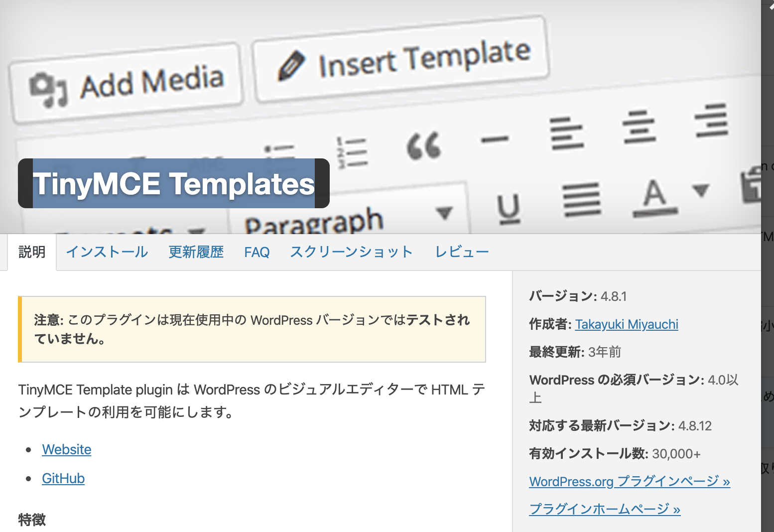The width and height of the screenshot is (774, 532).
Task: Open the GitHub link
Action: coord(63,478)
